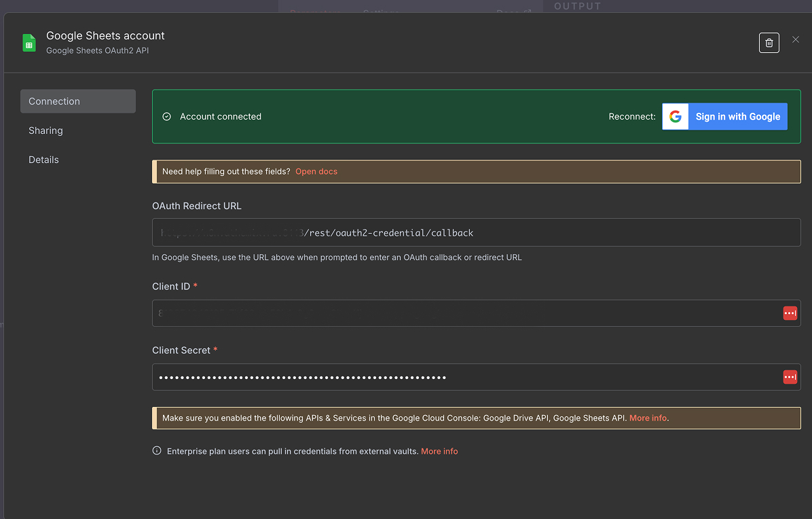812x519 pixels.
Task: Focus the Client ID input field
Action: [x=477, y=313]
